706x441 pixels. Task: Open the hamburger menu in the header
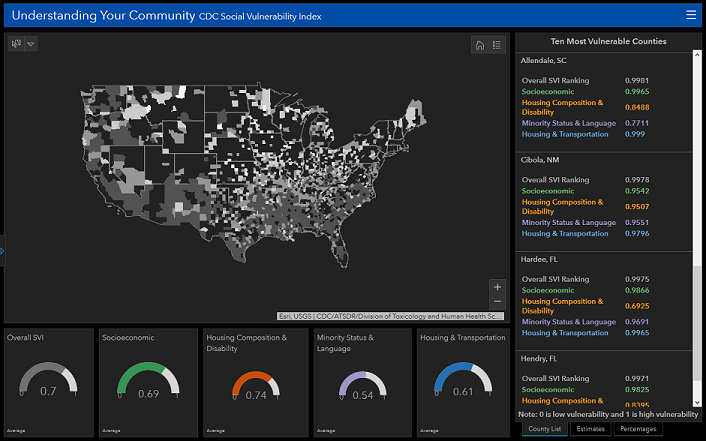pos(691,15)
